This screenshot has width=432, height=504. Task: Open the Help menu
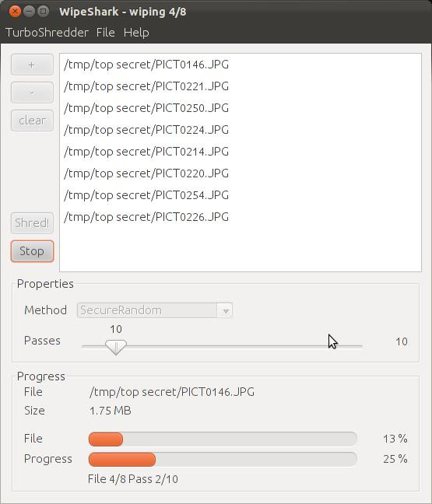click(136, 33)
